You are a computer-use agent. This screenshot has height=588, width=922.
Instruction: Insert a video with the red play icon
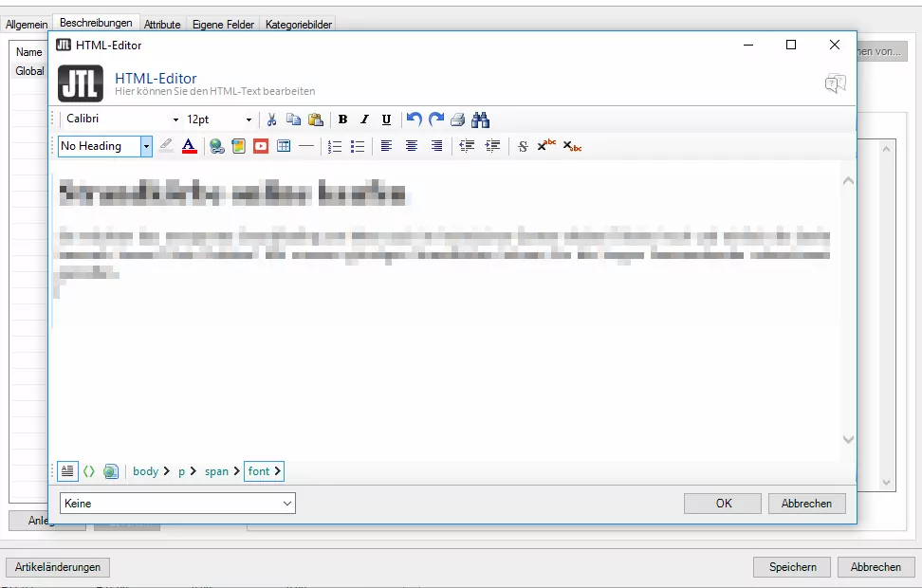click(261, 146)
